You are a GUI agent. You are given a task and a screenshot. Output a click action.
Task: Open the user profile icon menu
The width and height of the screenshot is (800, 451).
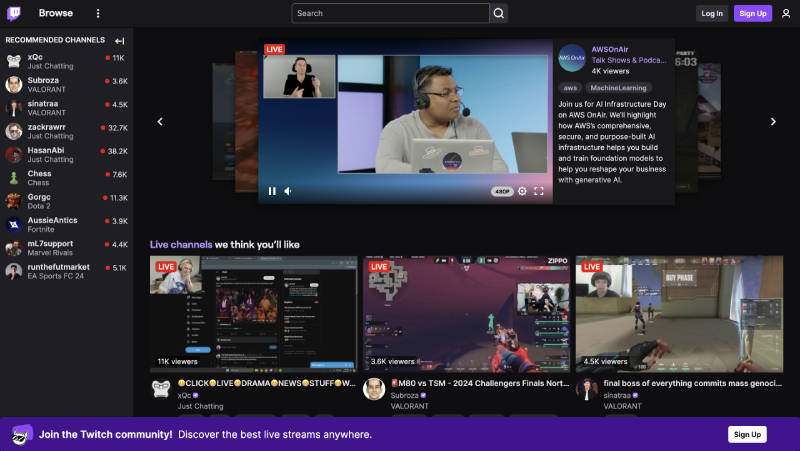(785, 13)
